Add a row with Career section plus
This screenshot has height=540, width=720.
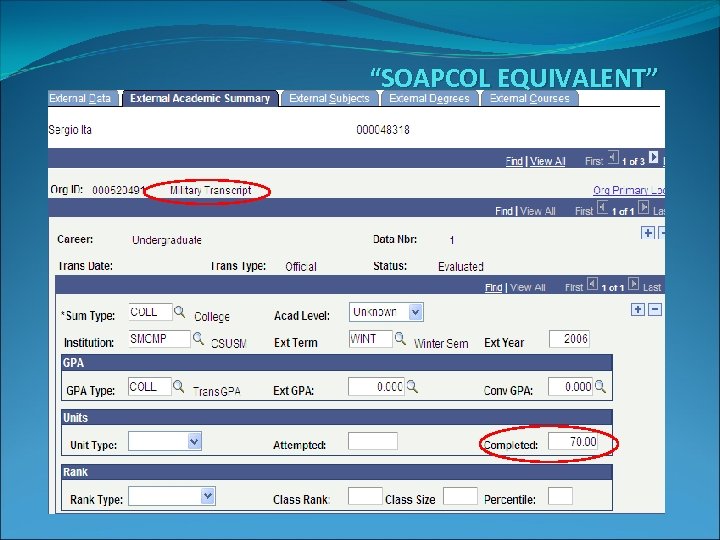[647, 233]
